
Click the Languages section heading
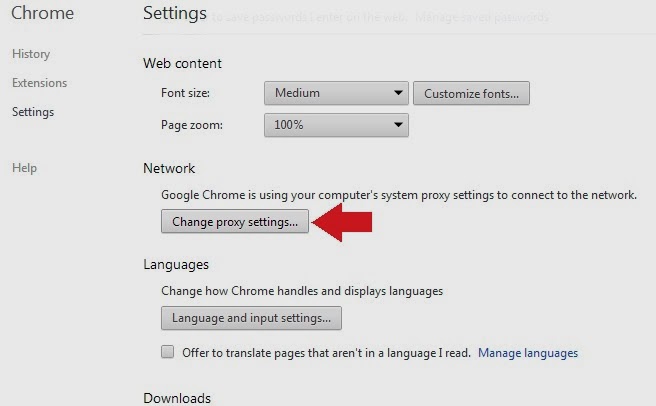(176, 265)
